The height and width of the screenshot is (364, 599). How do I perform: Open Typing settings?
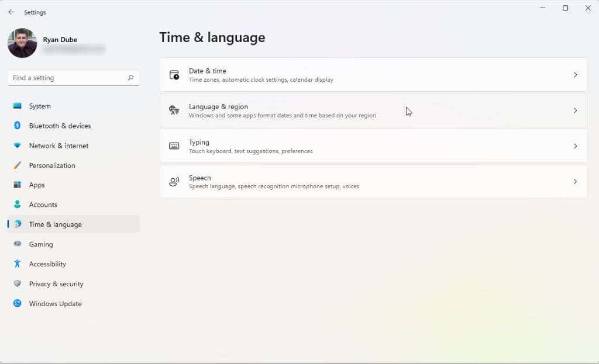click(x=373, y=146)
